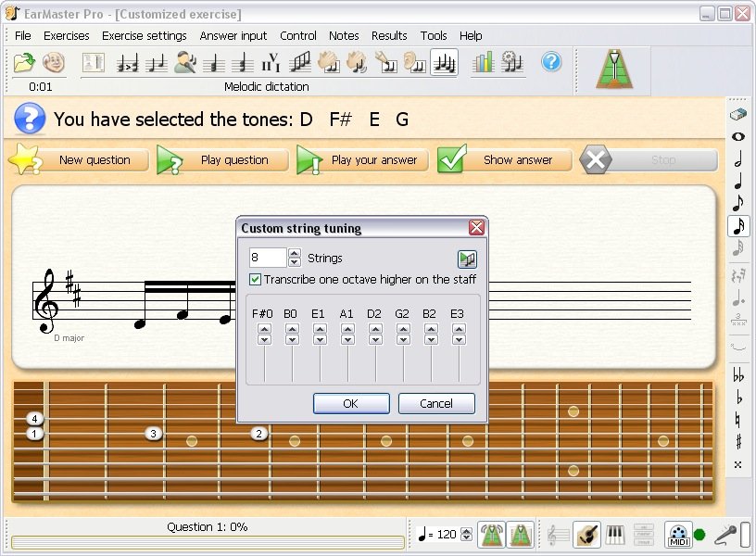Open the Control menu
The height and width of the screenshot is (556, 756).
click(x=298, y=36)
